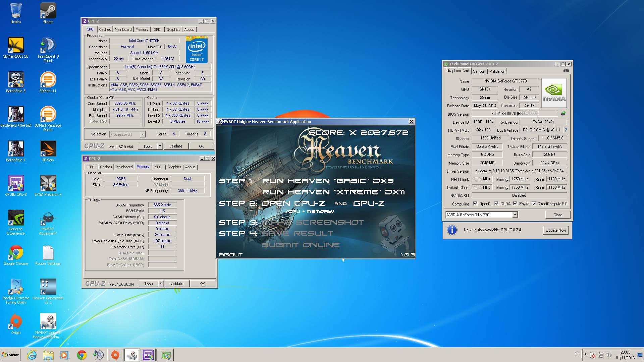This screenshot has height=362, width=644.
Task: Click the Bus Interface question mark icon
Action: tap(566, 130)
